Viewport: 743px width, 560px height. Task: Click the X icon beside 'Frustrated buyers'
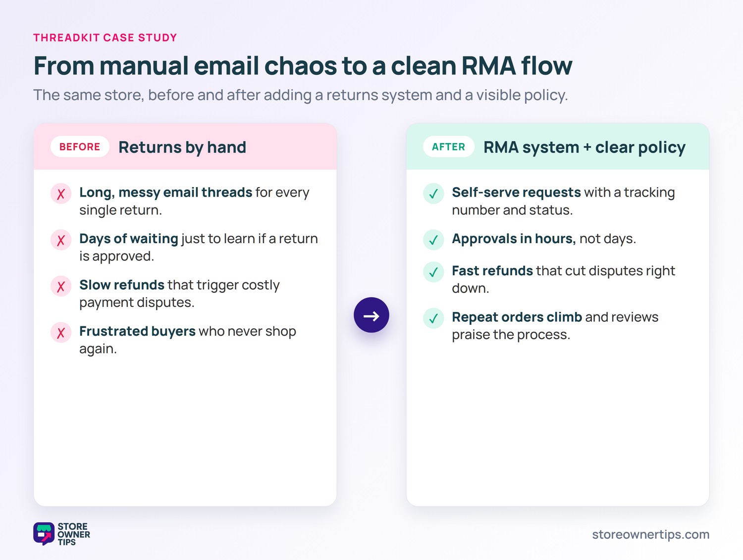click(61, 333)
